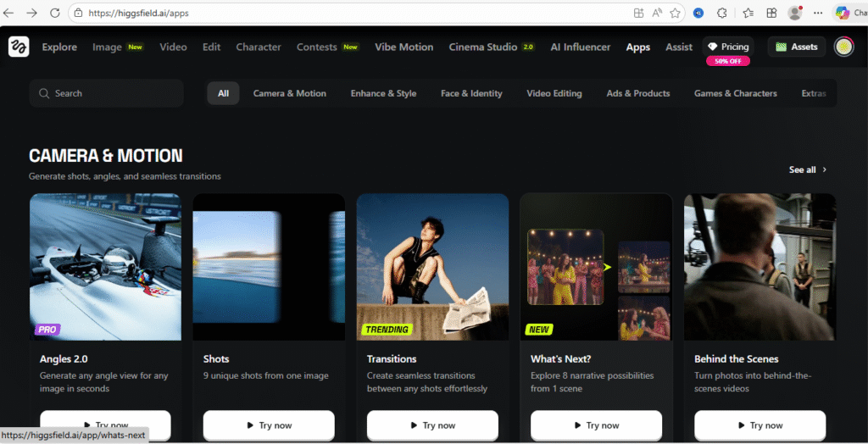Click the Higgsfield logo icon
The height and width of the screenshot is (444, 868).
coord(19,47)
